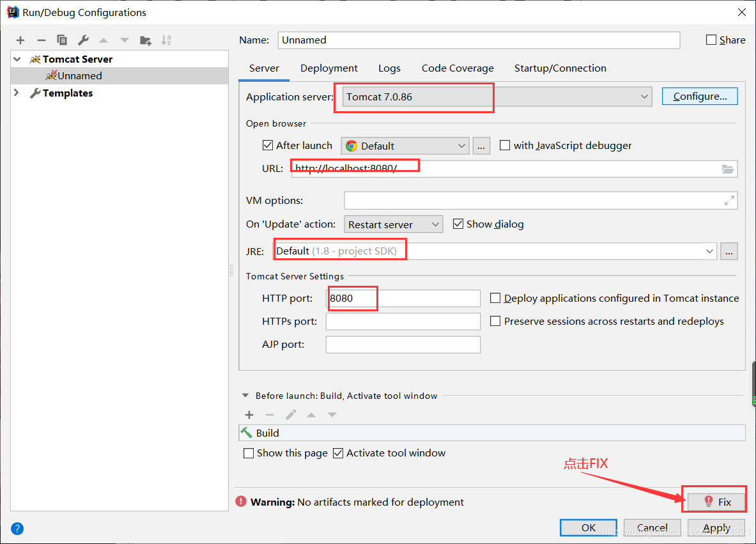756x544 pixels.
Task: Click Cancel button
Action: pyautogui.click(x=652, y=527)
